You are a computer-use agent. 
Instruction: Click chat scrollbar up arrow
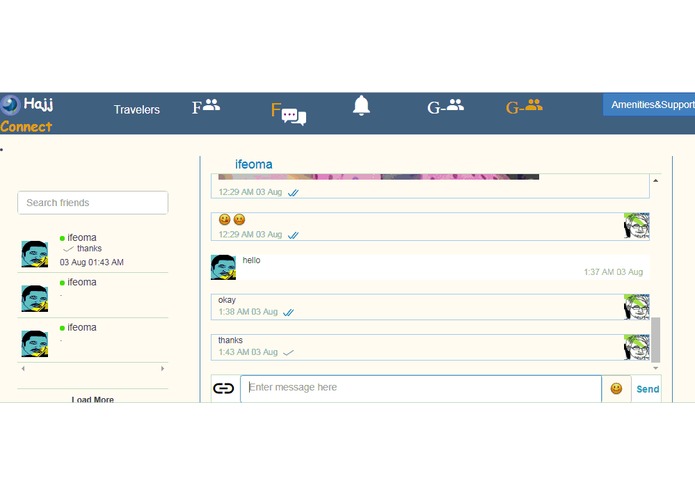click(x=656, y=180)
